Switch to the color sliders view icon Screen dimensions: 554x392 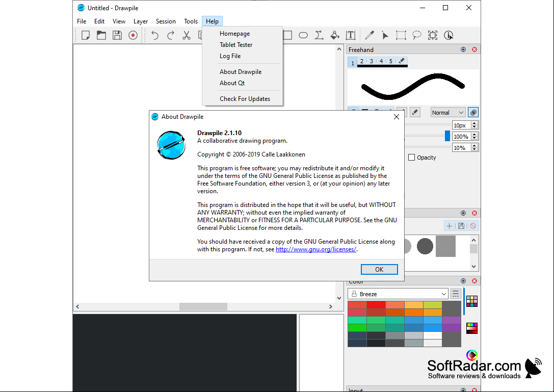(471, 328)
